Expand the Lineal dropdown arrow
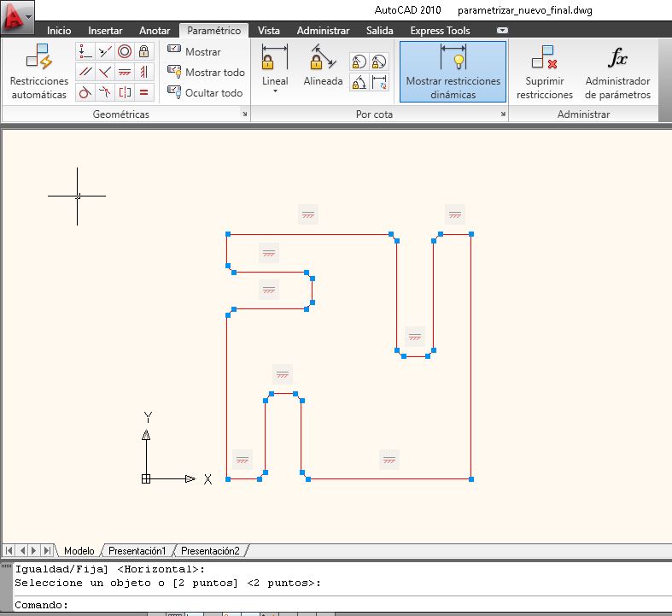This screenshot has width=672, height=616. (x=275, y=91)
